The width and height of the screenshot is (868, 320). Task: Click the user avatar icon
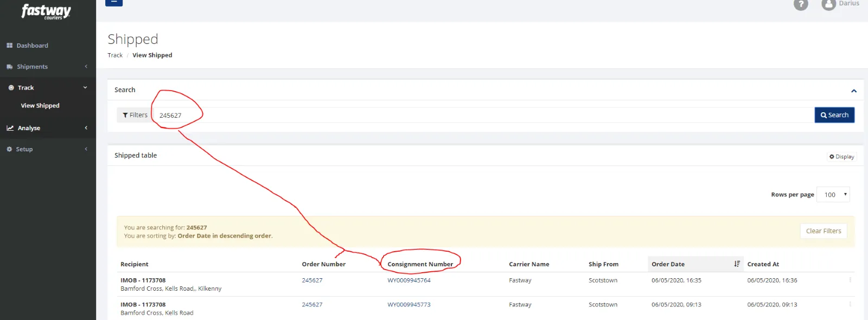[828, 4]
